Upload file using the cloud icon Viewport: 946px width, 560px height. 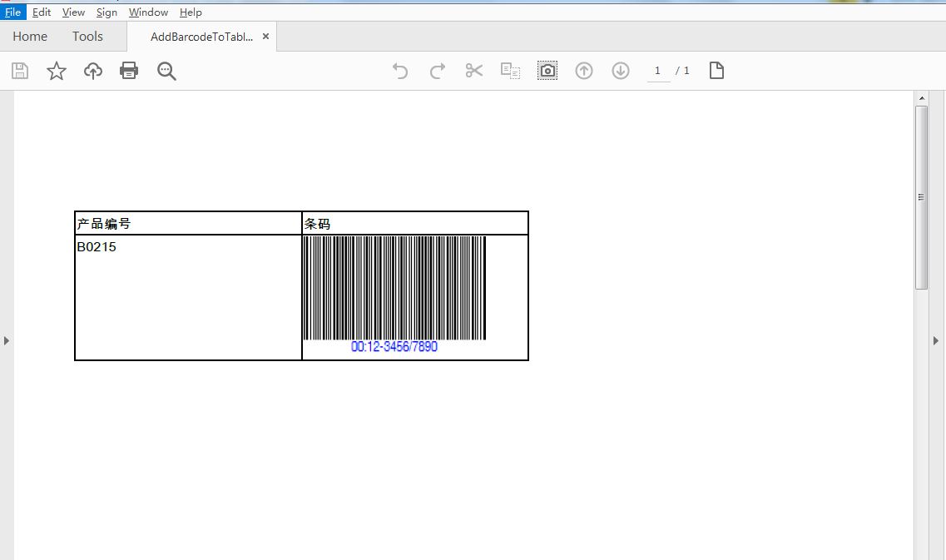tap(93, 71)
